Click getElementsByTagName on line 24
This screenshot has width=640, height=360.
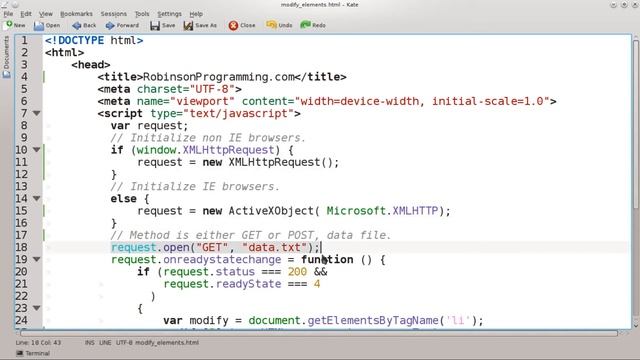[373, 320]
